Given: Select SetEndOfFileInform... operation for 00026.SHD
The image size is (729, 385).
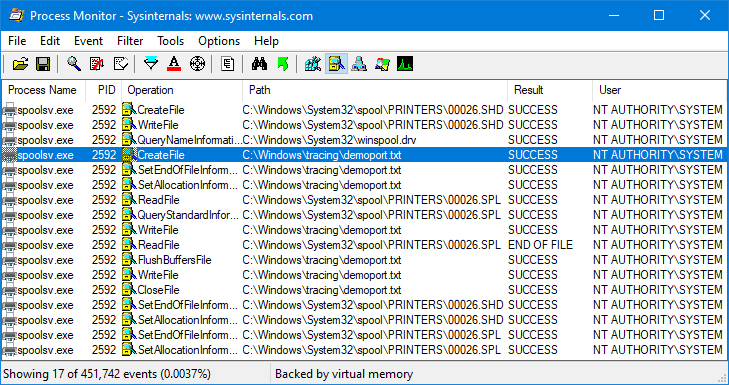Looking at the screenshot, I should point(188,305).
